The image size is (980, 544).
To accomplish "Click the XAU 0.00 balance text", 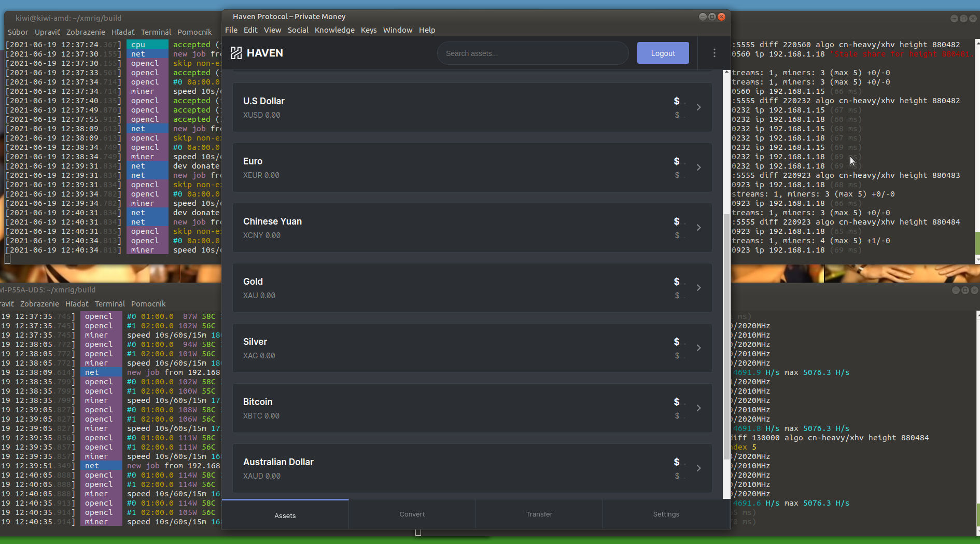I will pyautogui.click(x=259, y=296).
